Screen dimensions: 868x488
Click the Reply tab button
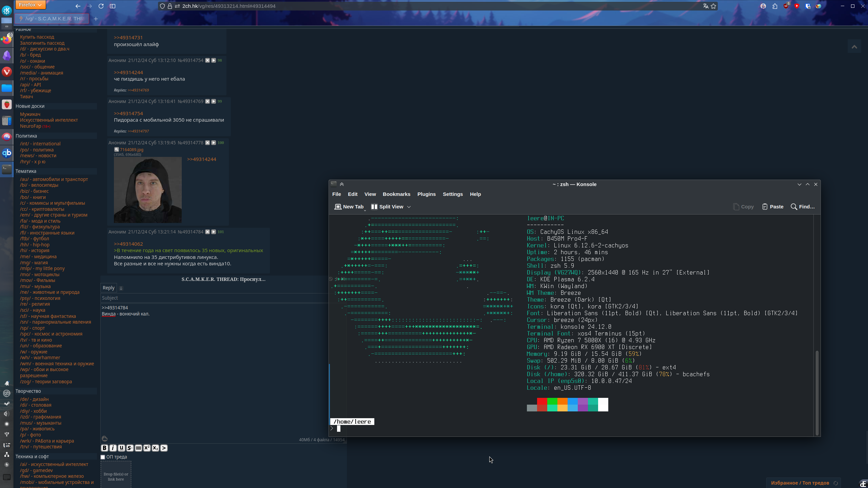pos(108,288)
